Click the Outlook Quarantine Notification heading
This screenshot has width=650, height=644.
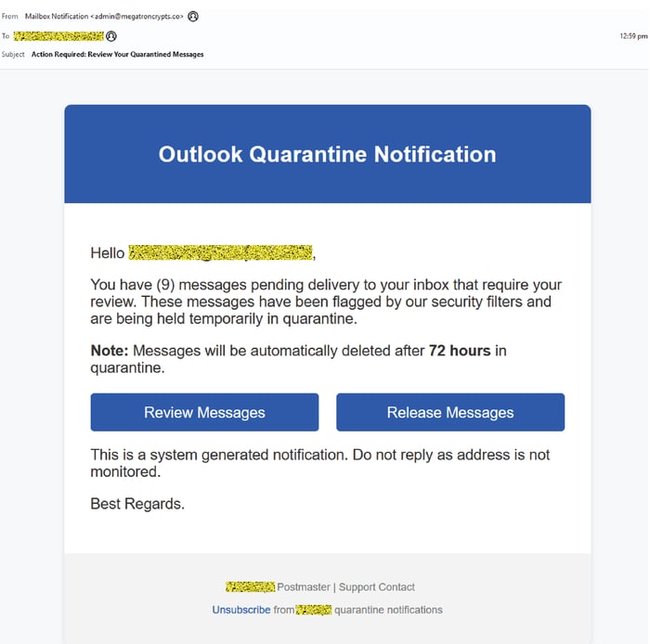point(327,154)
